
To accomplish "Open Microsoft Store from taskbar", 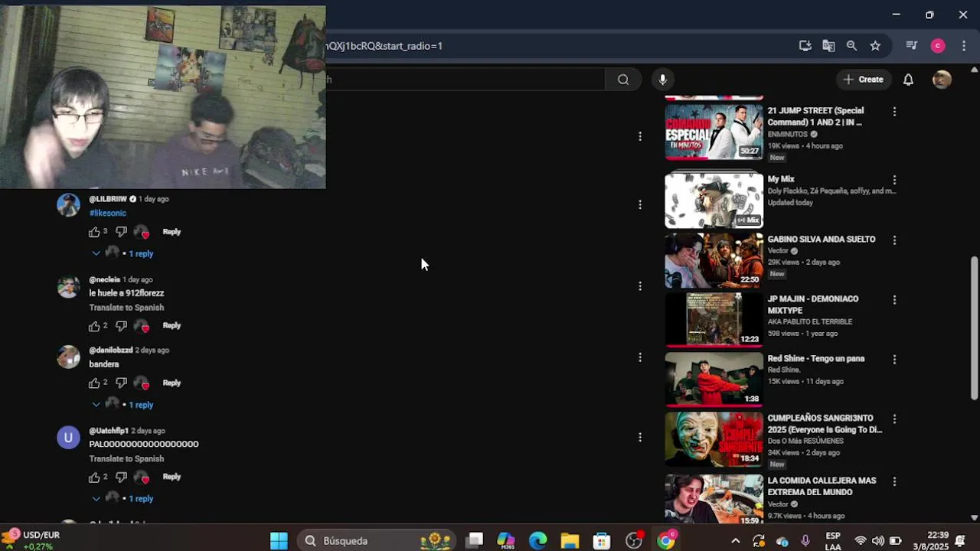I will [602, 541].
